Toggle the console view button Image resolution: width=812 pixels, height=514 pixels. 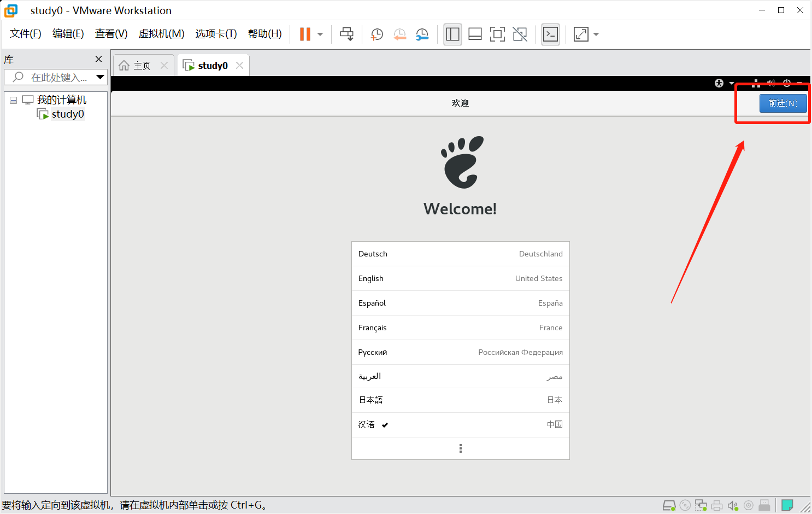[x=550, y=34]
